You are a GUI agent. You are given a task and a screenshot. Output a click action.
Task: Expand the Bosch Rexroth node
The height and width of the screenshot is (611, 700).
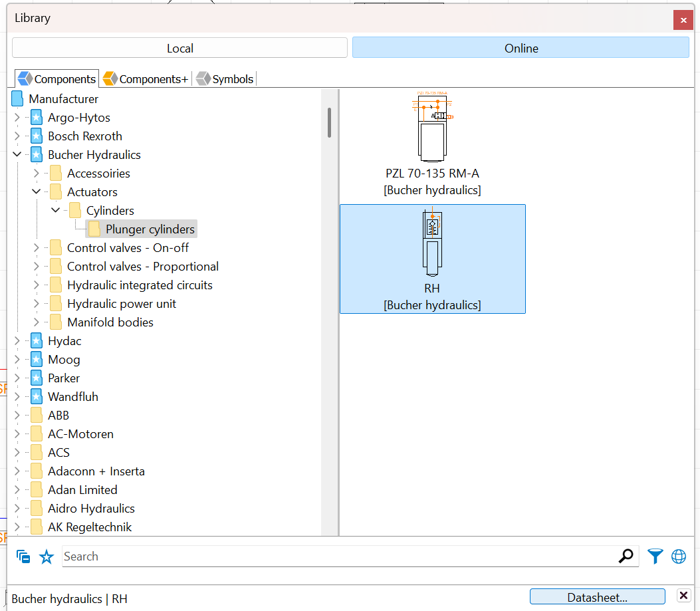click(17, 136)
